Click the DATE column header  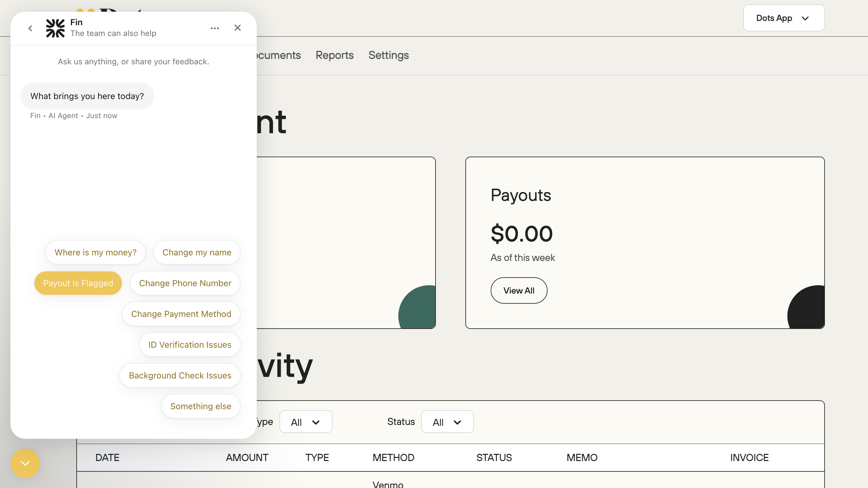(x=107, y=457)
